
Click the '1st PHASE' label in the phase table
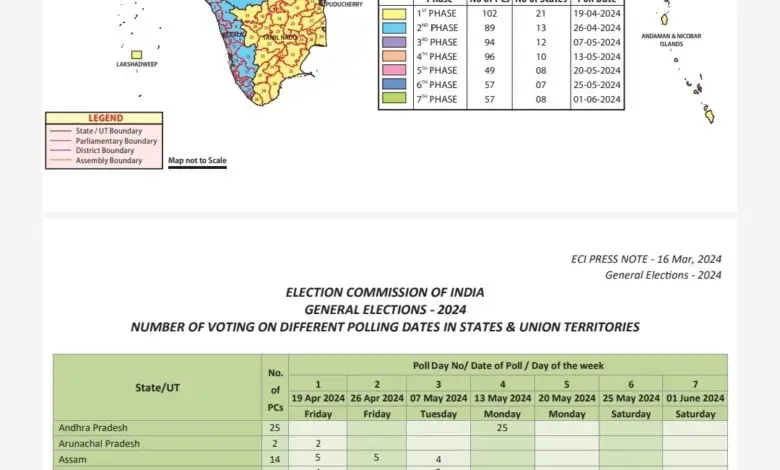[437, 14]
